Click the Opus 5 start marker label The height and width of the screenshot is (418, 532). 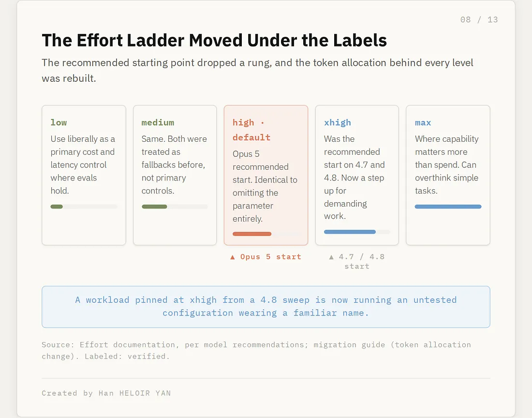pyautogui.click(x=271, y=257)
